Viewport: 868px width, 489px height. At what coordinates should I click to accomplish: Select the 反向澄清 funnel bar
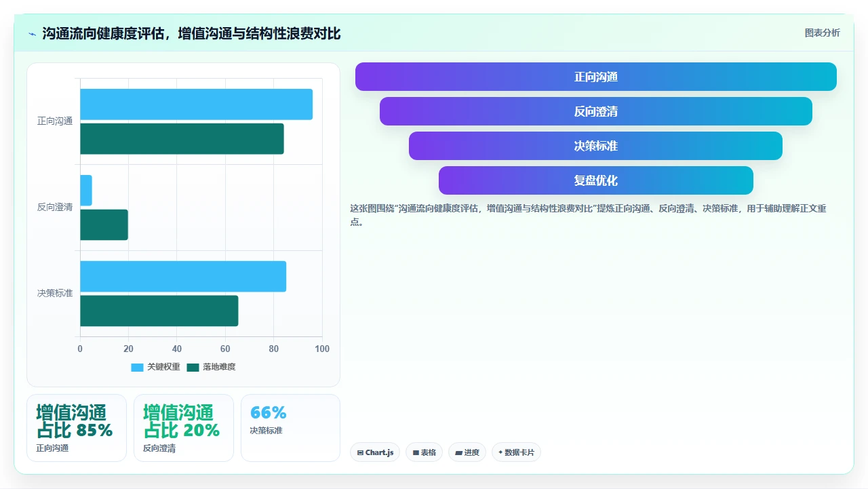click(x=596, y=111)
